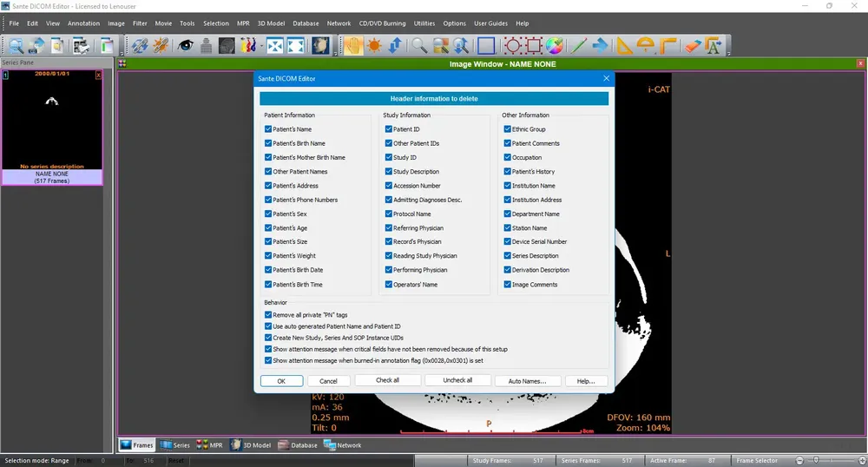Viewport: 868px width, 467px height.
Task: Open the Auto Names... dialog button
Action: tap(527, 381)
